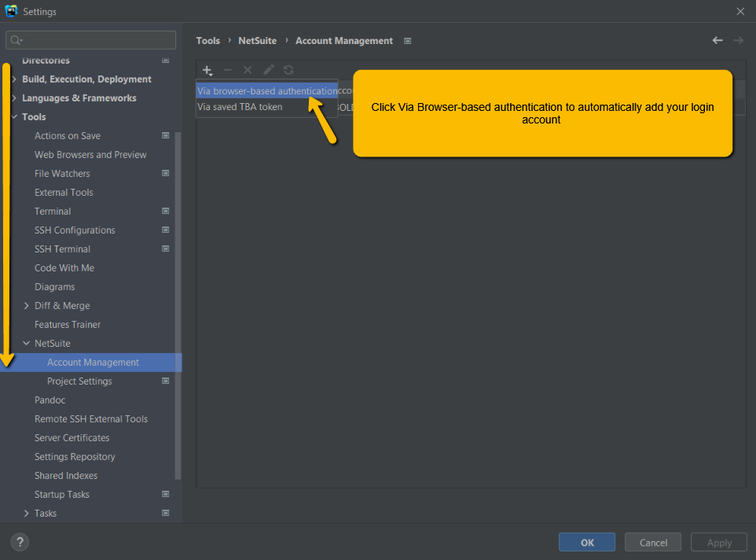The image size is (756, 560).
Task: Select Features Trainer
Action: tap(68, 325)
